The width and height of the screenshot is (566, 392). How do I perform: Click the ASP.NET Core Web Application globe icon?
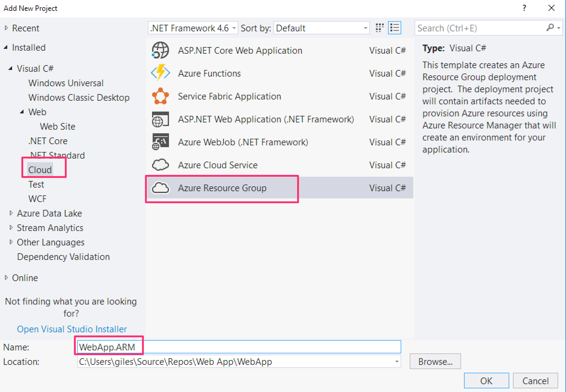pos(160,50)
